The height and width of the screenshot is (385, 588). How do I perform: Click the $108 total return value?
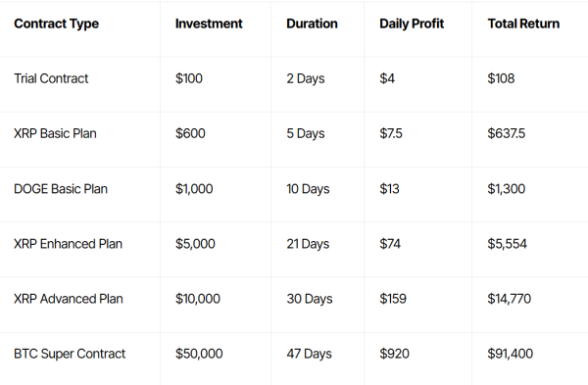[501, 78]
